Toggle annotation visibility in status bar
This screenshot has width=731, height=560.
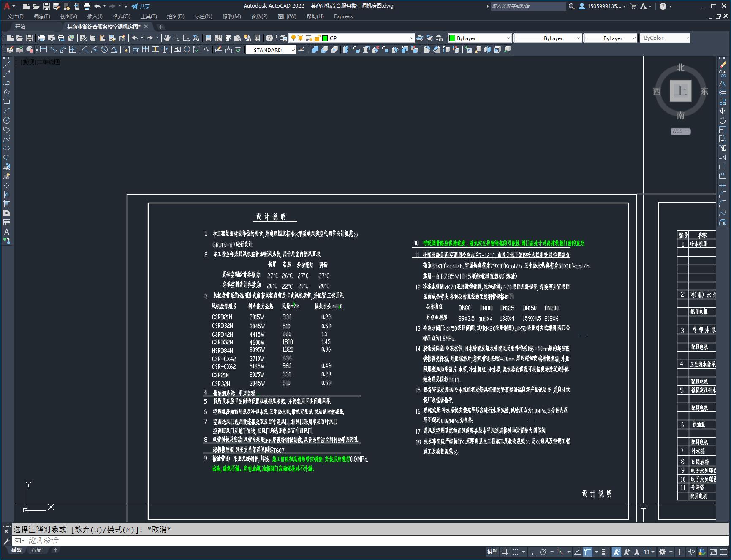tap(616, 552)
